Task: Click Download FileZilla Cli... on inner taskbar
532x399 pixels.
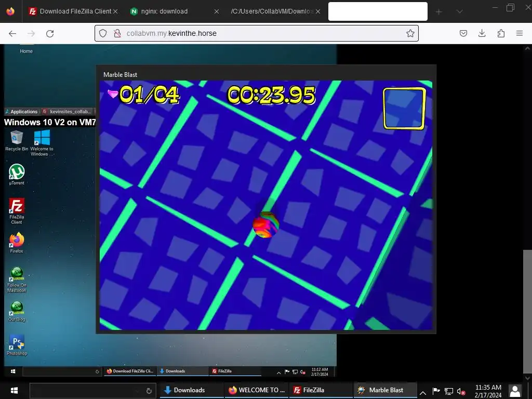Action: click(x=130, y=371)
